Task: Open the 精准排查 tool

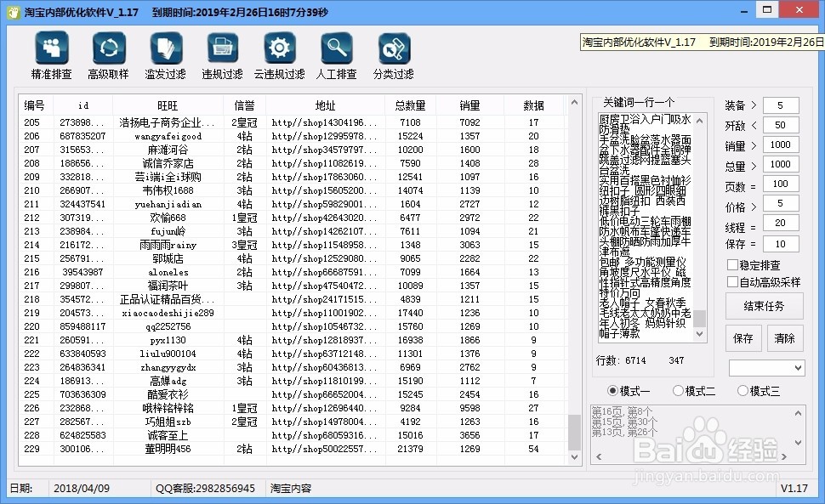Action: click(x=52, y=56)
